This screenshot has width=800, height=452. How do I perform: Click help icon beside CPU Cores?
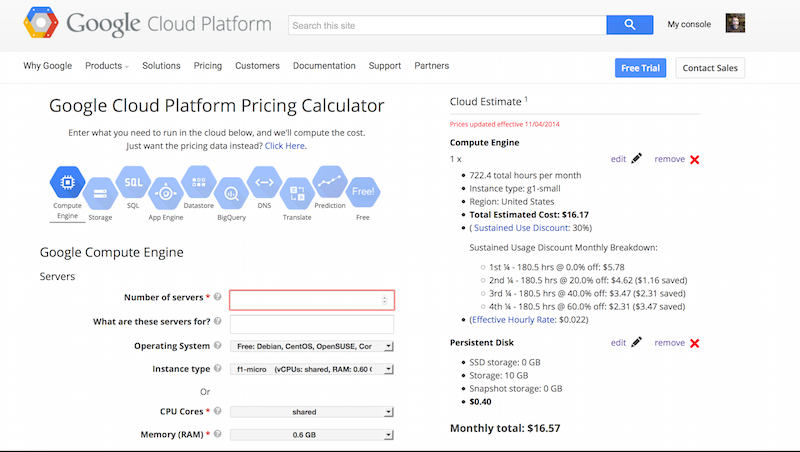click(217, 411)
